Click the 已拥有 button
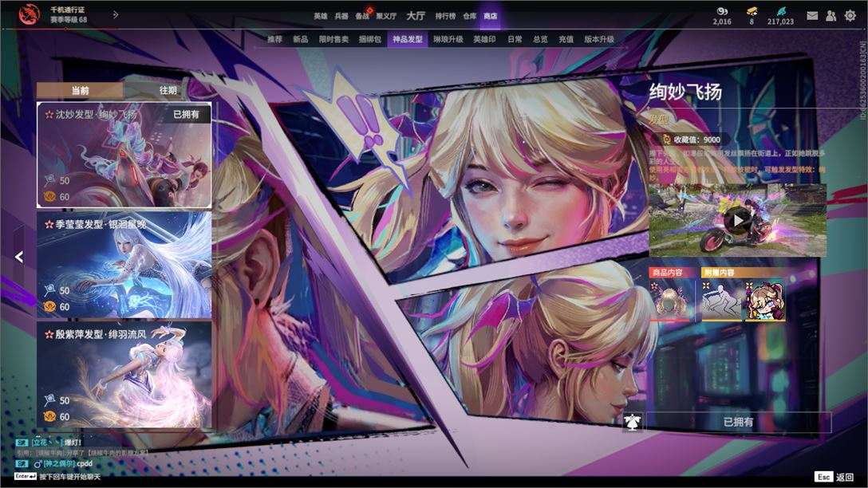The image size is (868, 488). 739,422
